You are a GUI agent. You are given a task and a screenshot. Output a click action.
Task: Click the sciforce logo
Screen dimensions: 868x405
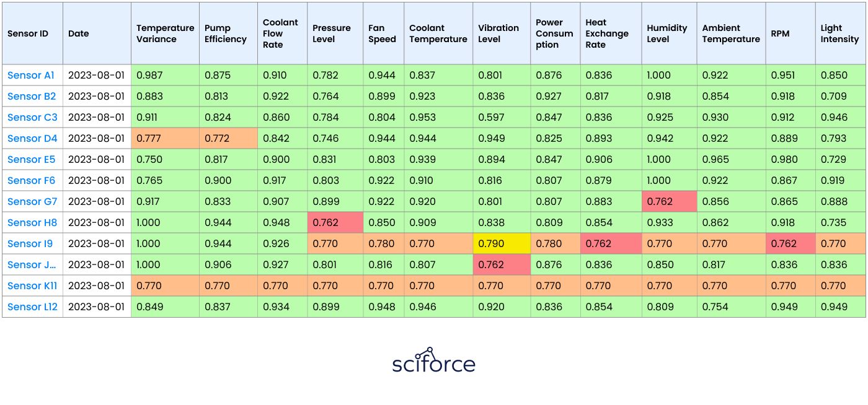(433, 360)
